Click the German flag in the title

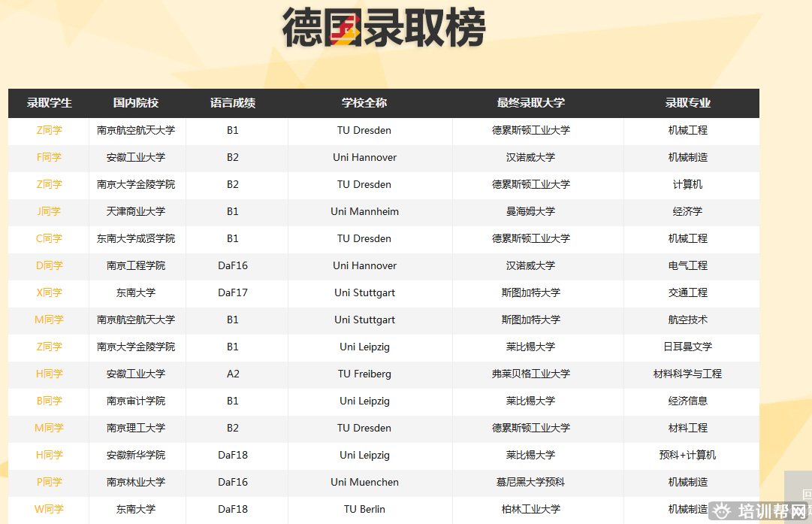(x=346, y=32)
